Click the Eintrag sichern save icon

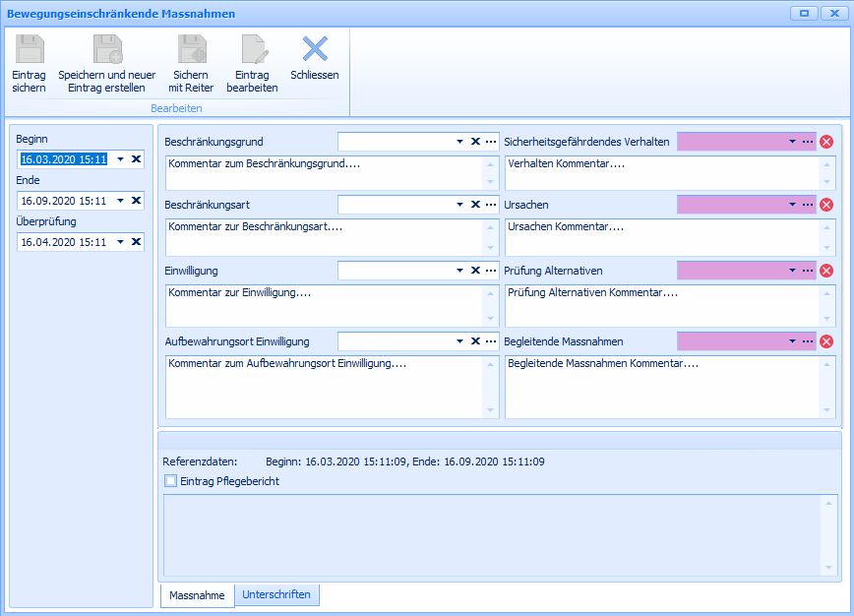coord(30,50)
